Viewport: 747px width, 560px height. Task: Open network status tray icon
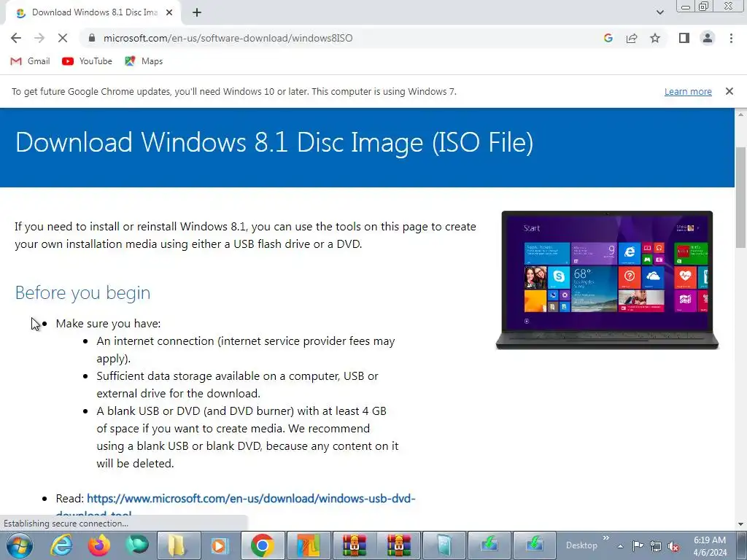pos(656,546)
